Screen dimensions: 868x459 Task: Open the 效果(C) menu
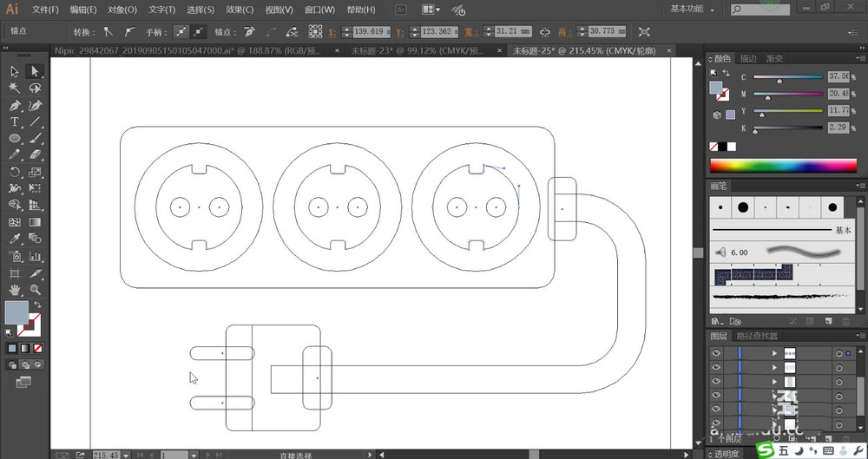[x=240, y=10]
